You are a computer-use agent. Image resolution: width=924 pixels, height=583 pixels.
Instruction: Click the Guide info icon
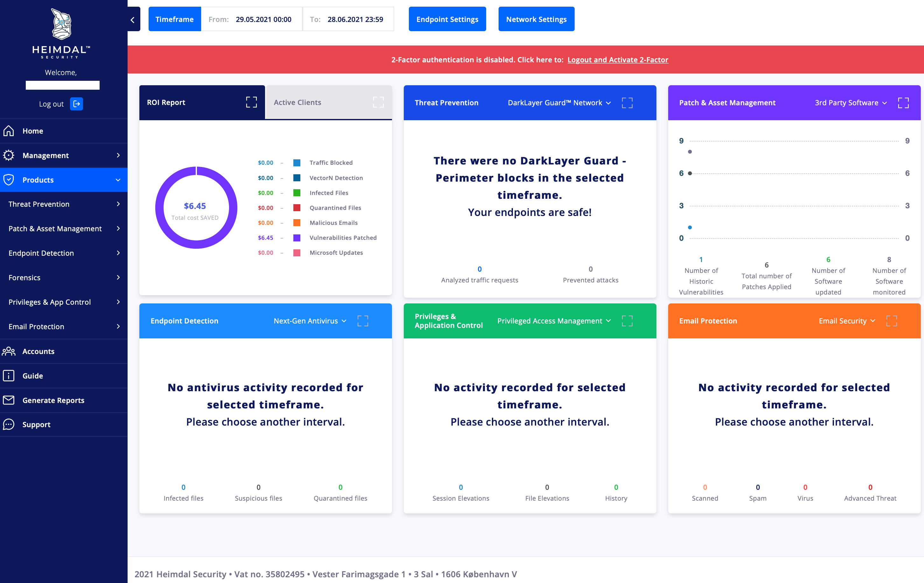[x=9, y=376]
